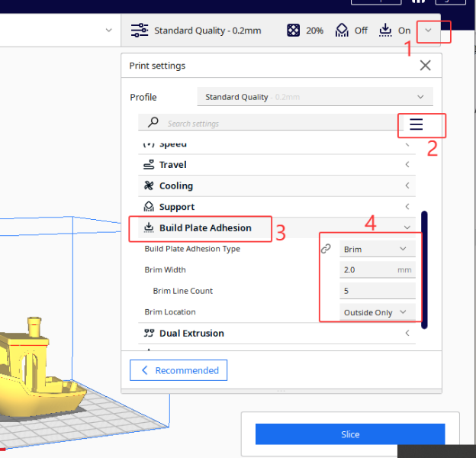Click the print settings sliders icon
The image size is (476, 458).
coord(140,31)
